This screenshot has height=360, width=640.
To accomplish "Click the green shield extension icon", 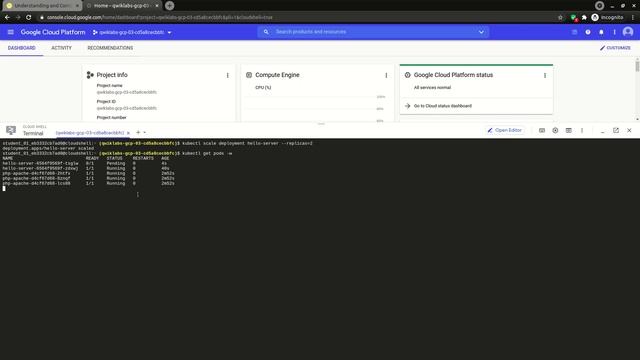I will coord(574,18).
